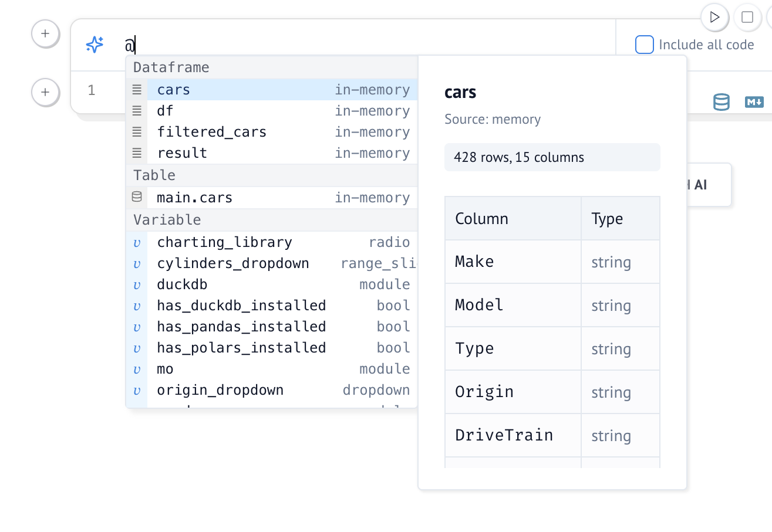
Task: Click the dataframe icon beside filtered_cars
Action: click(137, 132)
